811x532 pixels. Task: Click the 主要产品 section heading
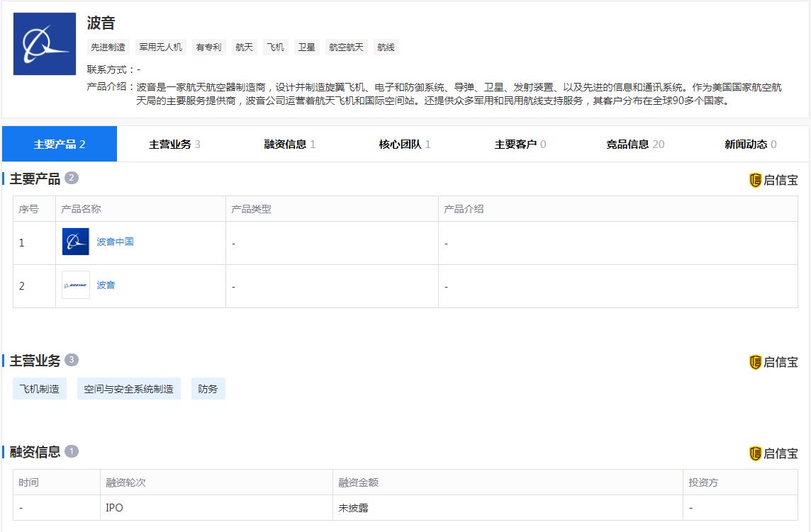(x=35, y=179)
